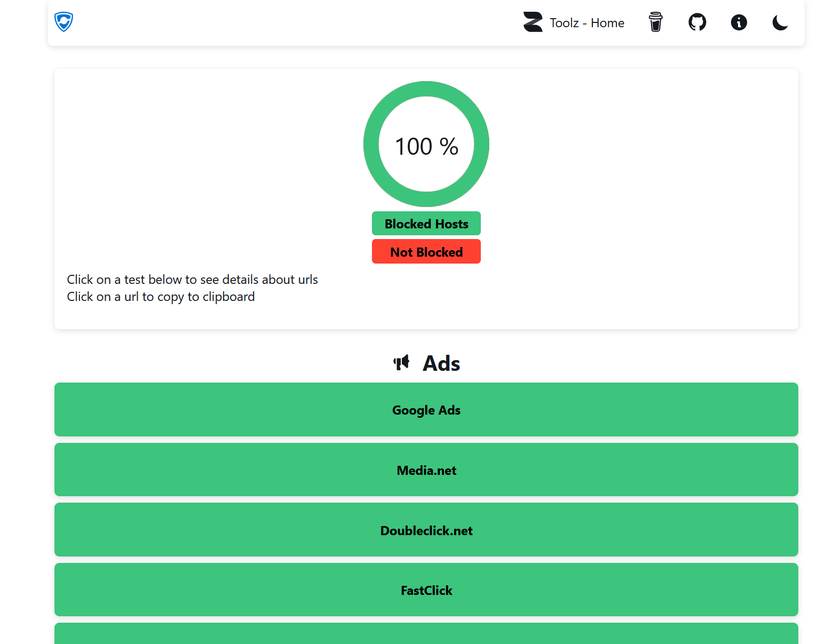This screenshot has height=644, width=817.
Task: Click the blue shield logo icon
Action: pyautogui.click(x=64, y=22)
